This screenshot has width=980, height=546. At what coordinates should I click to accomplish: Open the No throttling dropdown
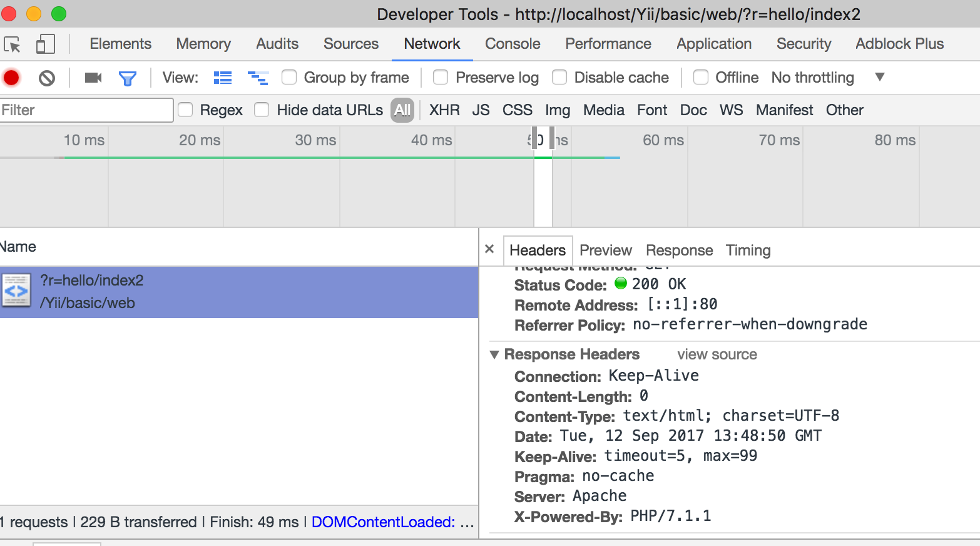828,77
